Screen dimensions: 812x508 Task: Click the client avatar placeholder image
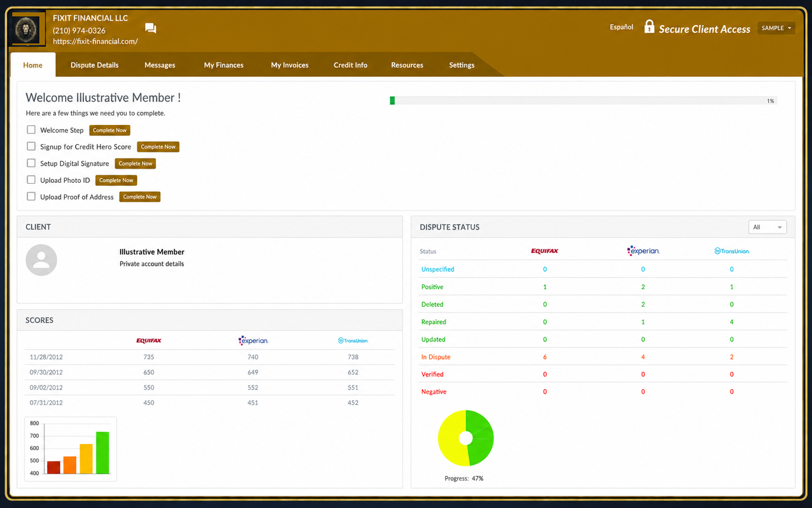click(41, 260)
